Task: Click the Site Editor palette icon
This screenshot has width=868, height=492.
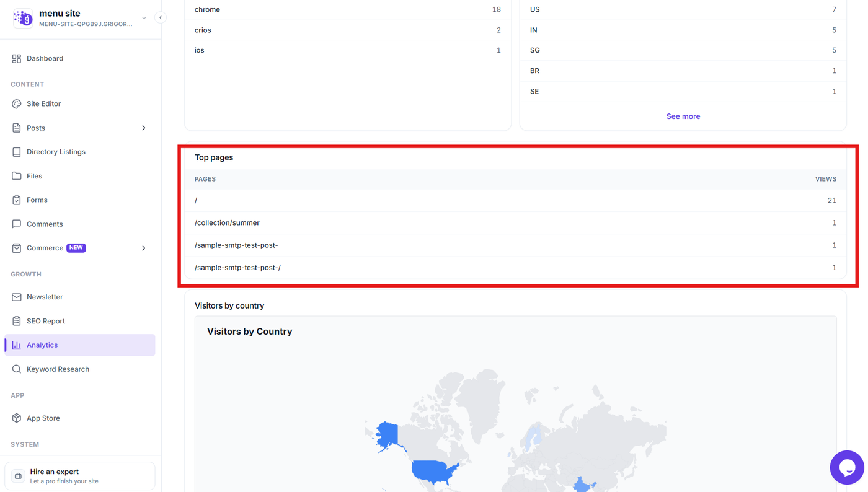Action: pyautogui.click(x=17, y=104)
